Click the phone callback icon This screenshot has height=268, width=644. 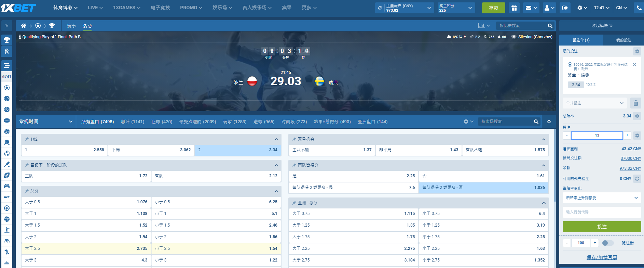click(639, 8)
